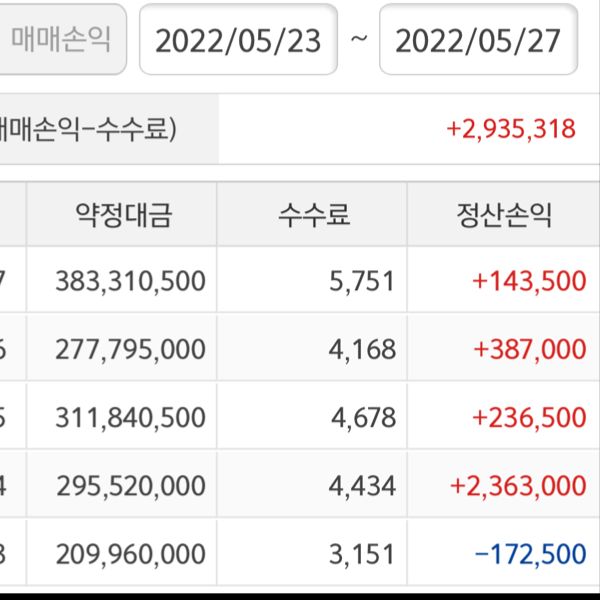Click the 정산손익 column header

point(504,215)
